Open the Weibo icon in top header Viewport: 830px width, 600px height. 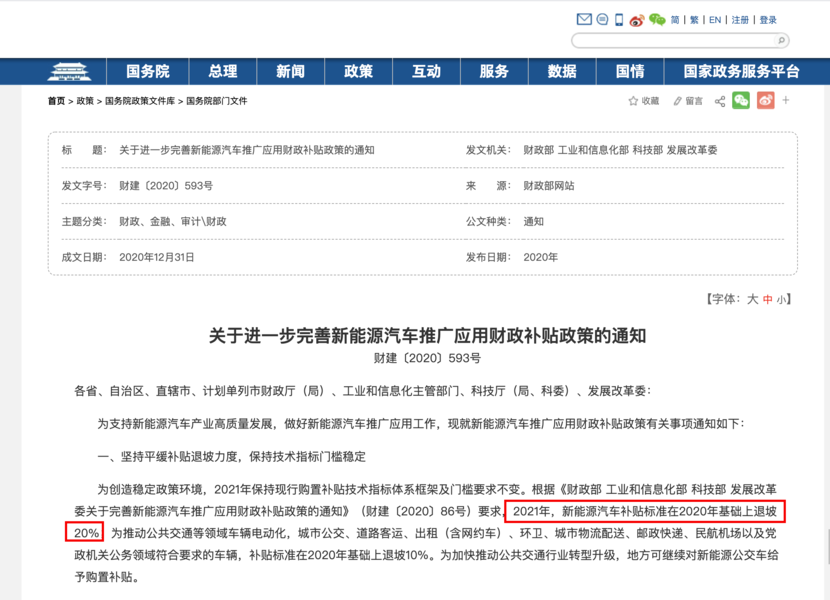point(637,19)
